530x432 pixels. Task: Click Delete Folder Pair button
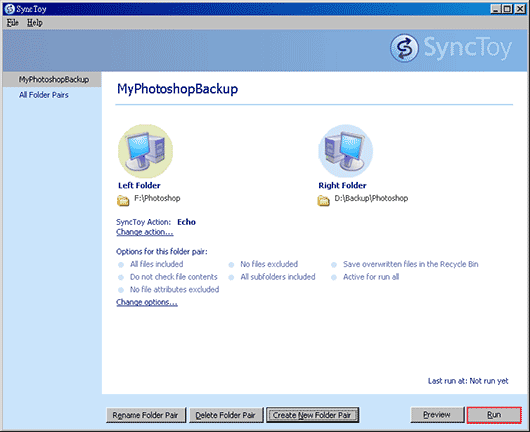[x=226, y=415]
